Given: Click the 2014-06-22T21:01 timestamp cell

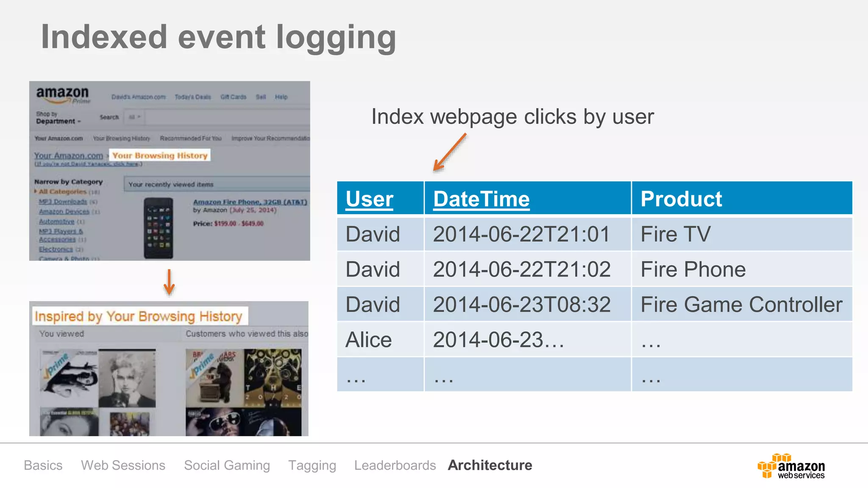Looking at the screenshot, I should click(x=528, y=234).
